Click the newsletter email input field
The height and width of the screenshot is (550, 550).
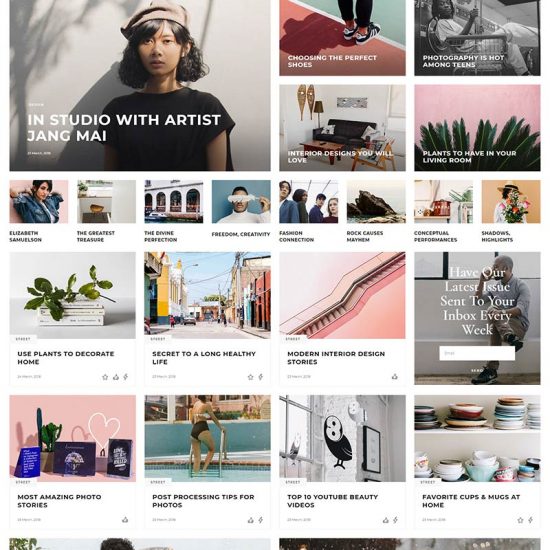[x=477, y=353]
